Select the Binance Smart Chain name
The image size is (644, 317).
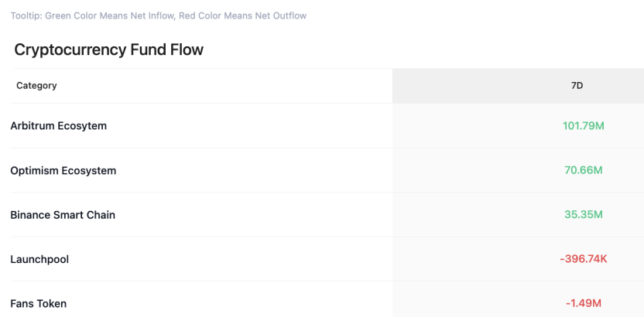63,215
